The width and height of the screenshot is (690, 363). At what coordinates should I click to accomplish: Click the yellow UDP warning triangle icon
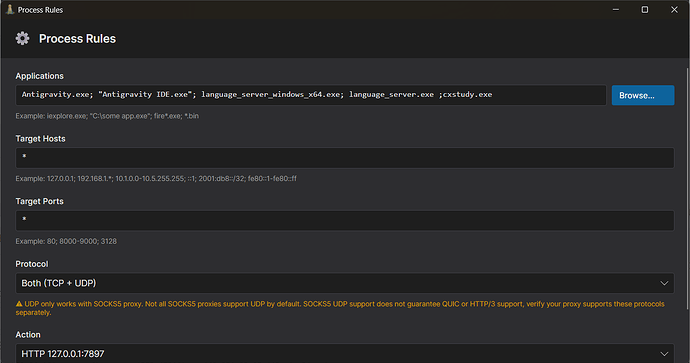[19, 304]
